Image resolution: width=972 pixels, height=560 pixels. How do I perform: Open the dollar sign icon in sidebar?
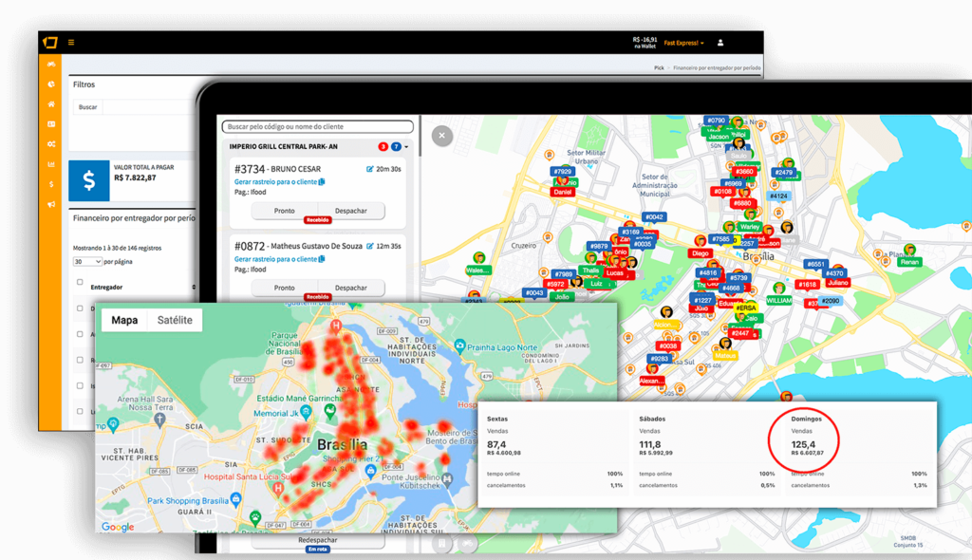51,183
